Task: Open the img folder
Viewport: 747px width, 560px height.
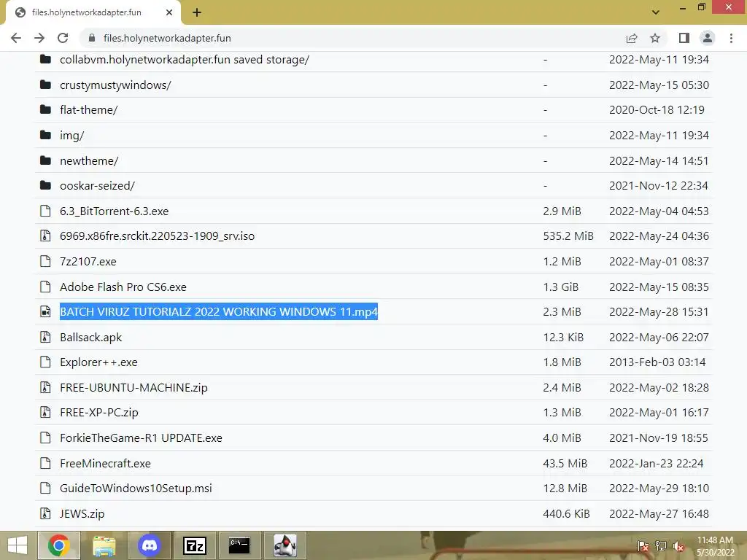Action: [x=72, y=136]
